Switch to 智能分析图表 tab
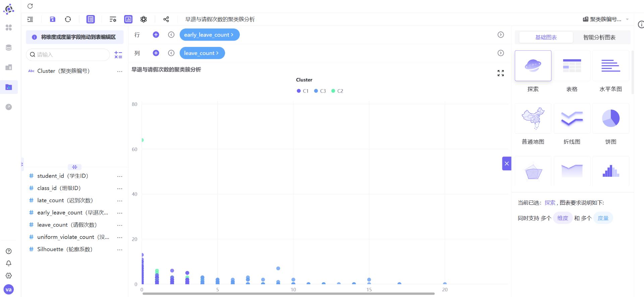The height and width of the screenshot is (297, 644). pos(599,37)
